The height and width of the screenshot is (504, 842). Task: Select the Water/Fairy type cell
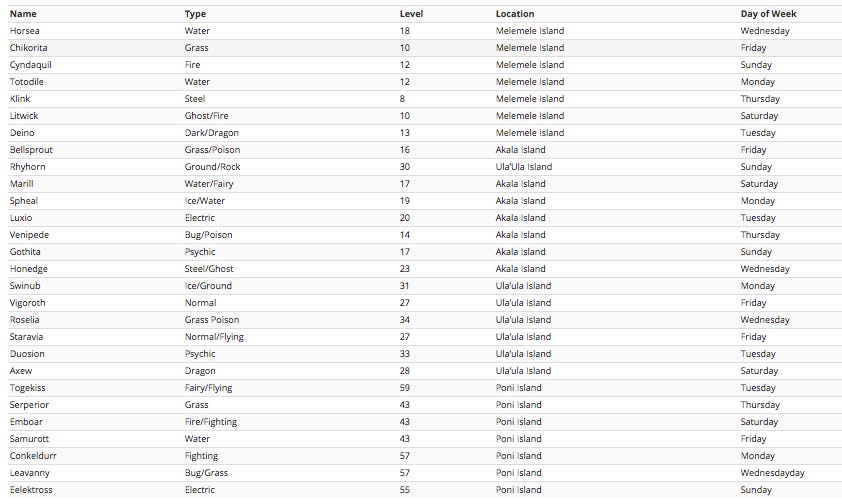pyautogui.click(x=210, y=184)
